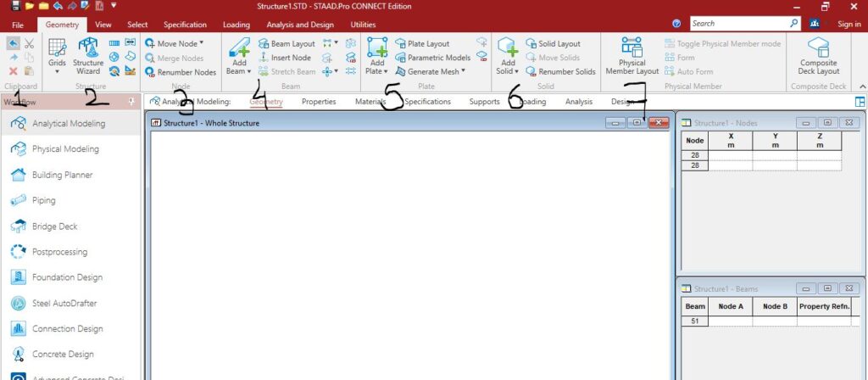Open the Utilities ribbon tab

[363, 25]
